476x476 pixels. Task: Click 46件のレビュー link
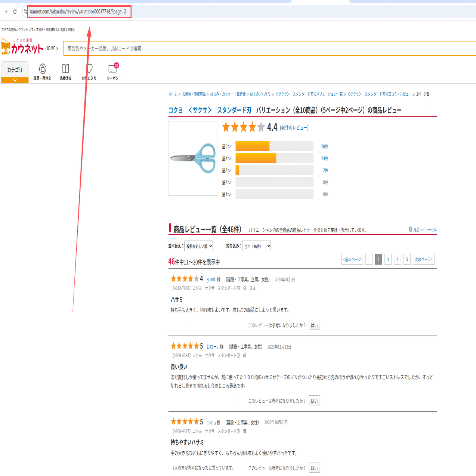tap(294, 128)
